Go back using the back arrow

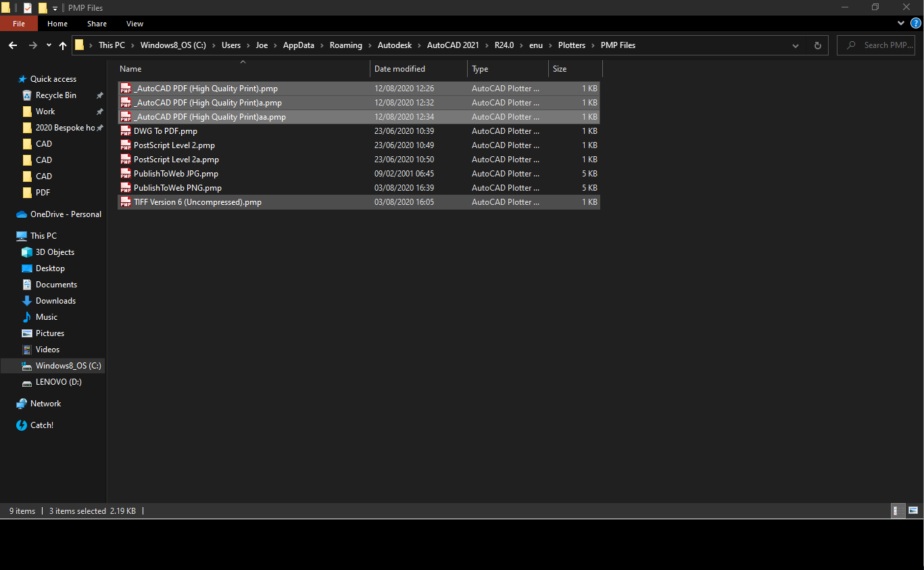pos(12,45)
